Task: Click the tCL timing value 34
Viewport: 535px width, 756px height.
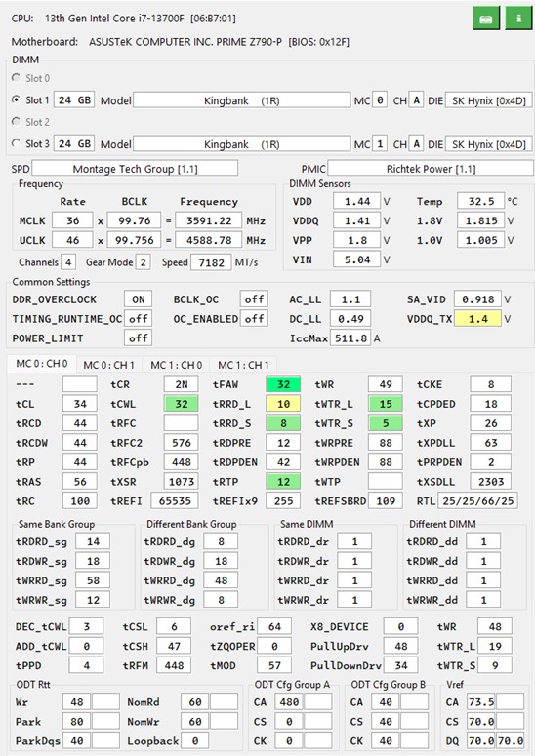Action: click(80, 404)
